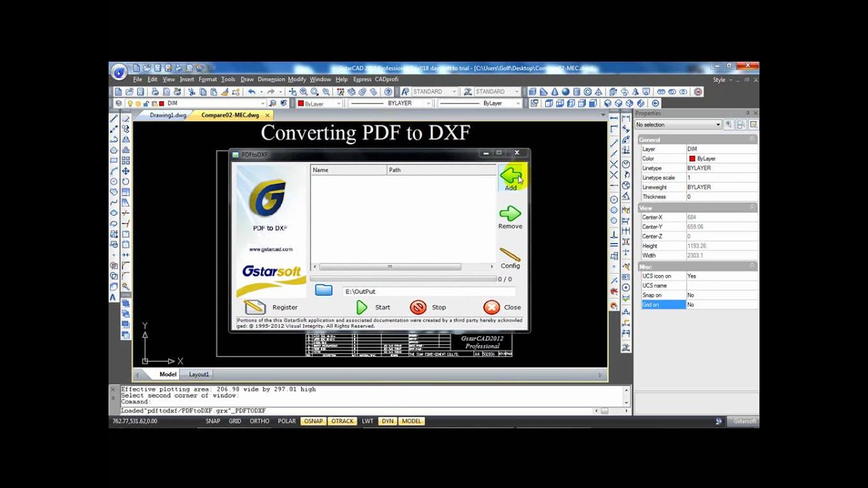Screen dimensions: 868x488
Task: Click the Layer Properties Manager icon
Action: (x=119, y=104)
